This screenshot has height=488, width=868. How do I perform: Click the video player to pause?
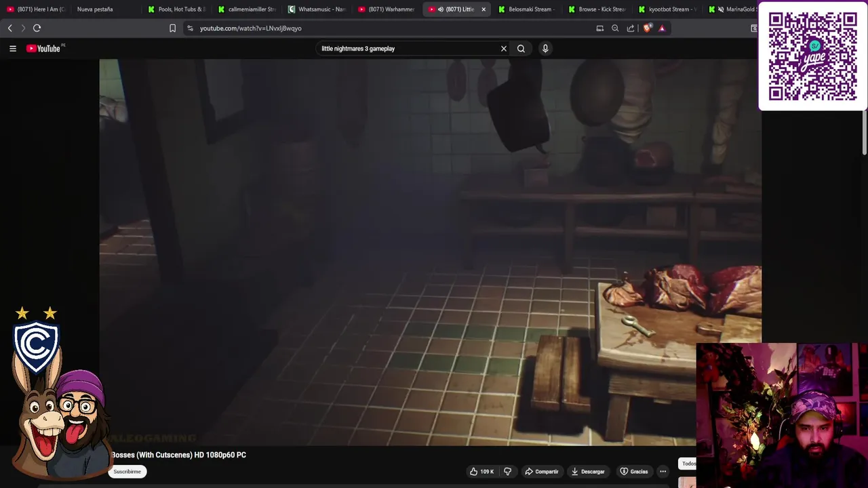[430, 252]
